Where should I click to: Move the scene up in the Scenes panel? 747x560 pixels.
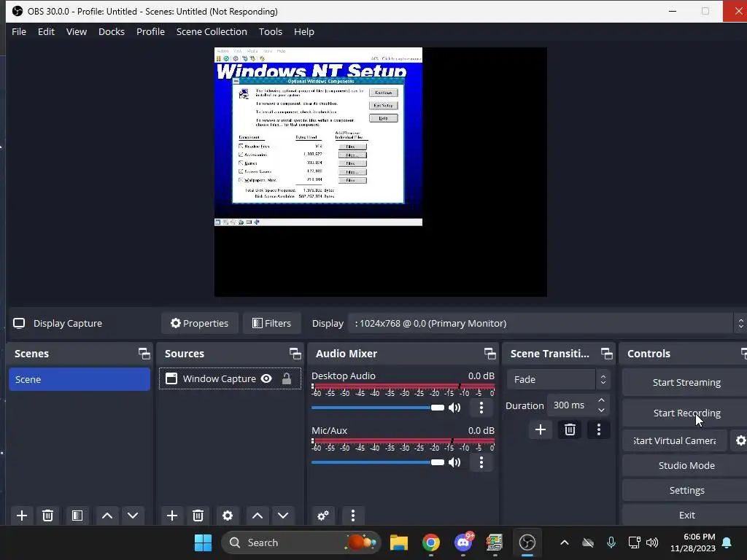(107, 516)
